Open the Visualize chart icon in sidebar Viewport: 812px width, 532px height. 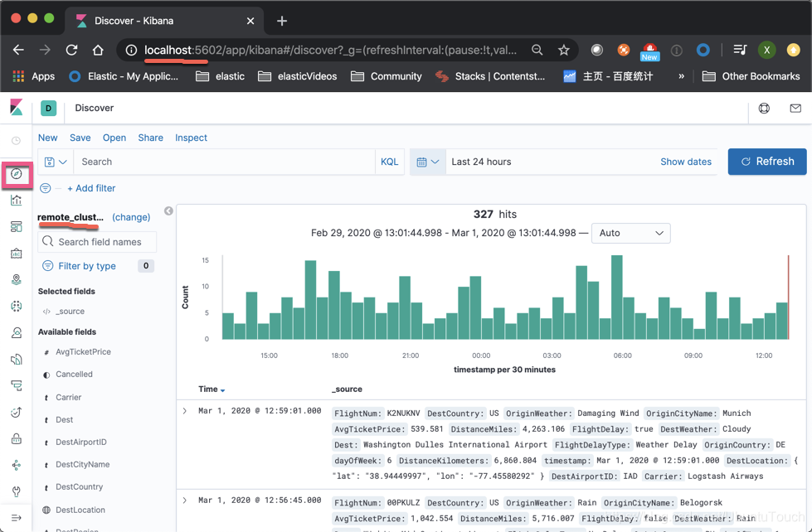click(17, 201)
